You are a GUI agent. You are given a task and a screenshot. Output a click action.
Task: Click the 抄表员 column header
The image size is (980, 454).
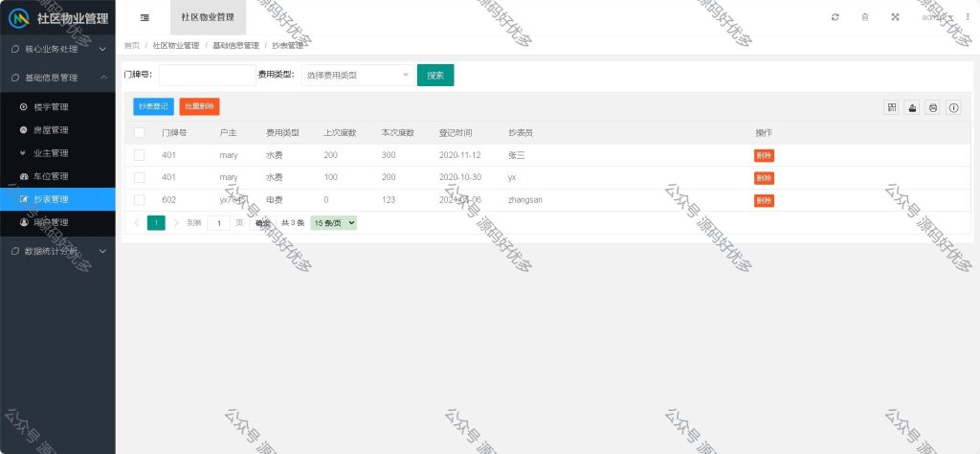click(521, 132)
